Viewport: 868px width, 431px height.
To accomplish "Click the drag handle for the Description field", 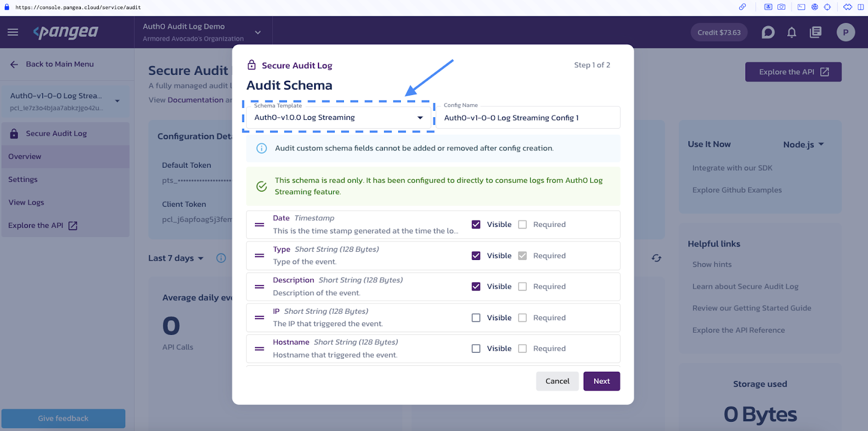I will pyautogui.click(x=259, y=287).
